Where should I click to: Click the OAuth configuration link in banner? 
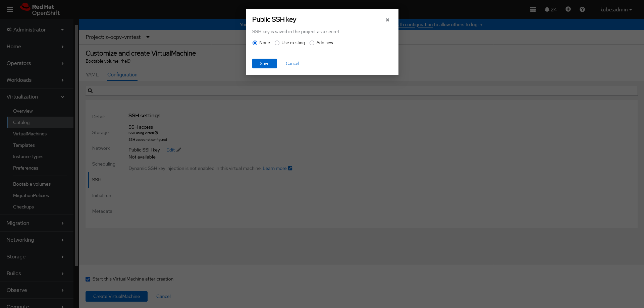[415, 25]
